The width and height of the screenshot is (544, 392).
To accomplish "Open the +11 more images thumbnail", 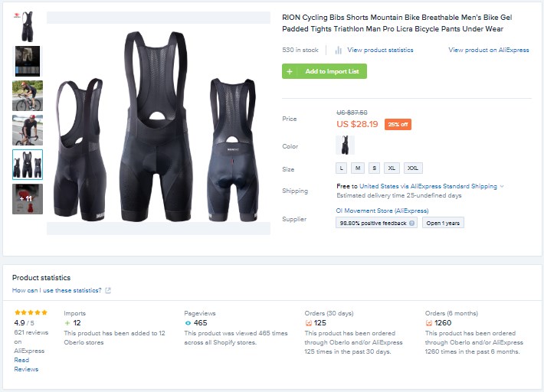I will pyautogui.click(x=28, y=199).
